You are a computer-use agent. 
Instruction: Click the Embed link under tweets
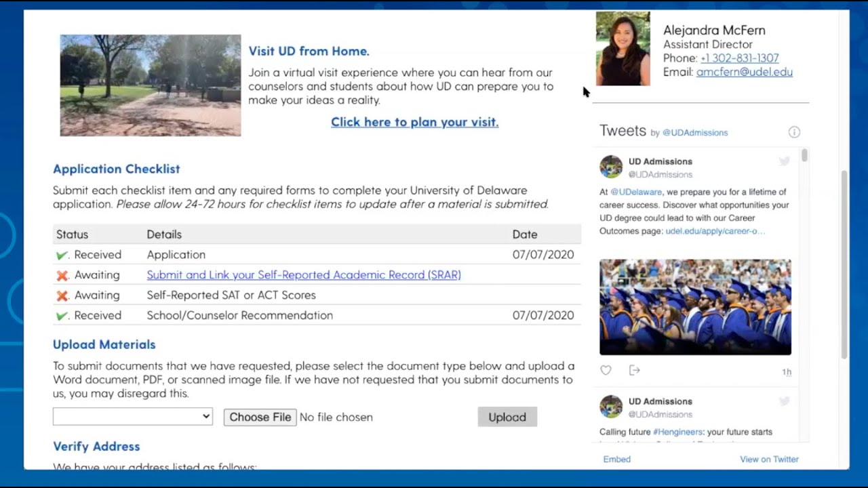click(617, 459)
